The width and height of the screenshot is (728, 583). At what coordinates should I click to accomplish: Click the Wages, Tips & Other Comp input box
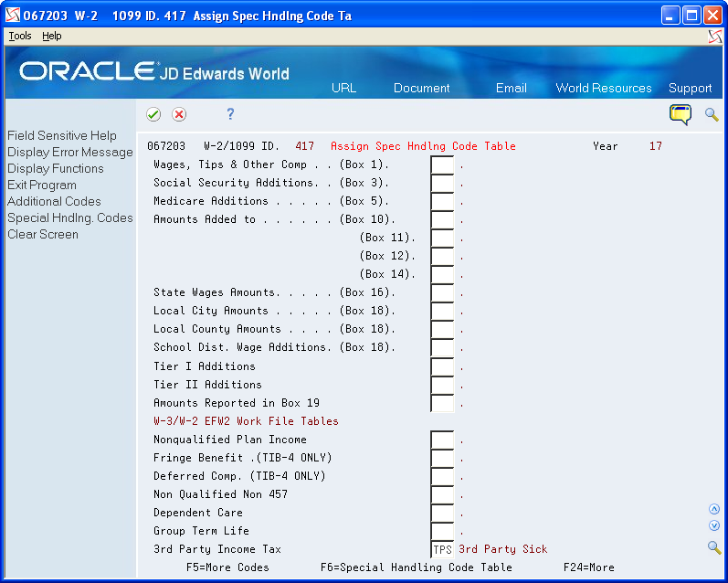442,164
